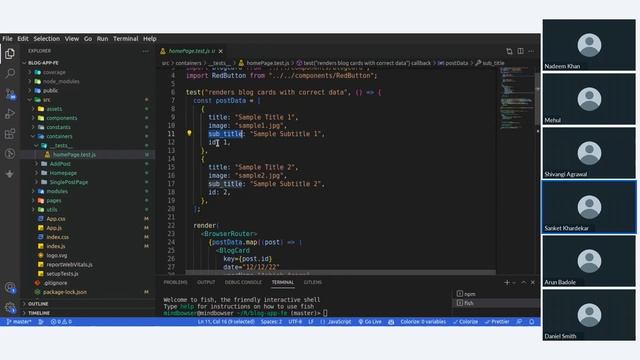The image size is (640, 360).
Task: Collapse the src folder
Action: (x=47, y=100)
